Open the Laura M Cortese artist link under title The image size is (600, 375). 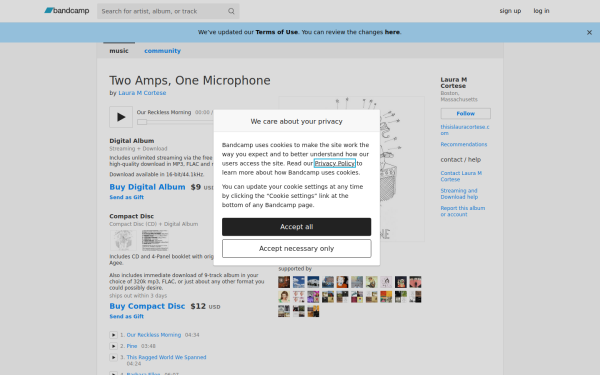(x=142, y=93)
